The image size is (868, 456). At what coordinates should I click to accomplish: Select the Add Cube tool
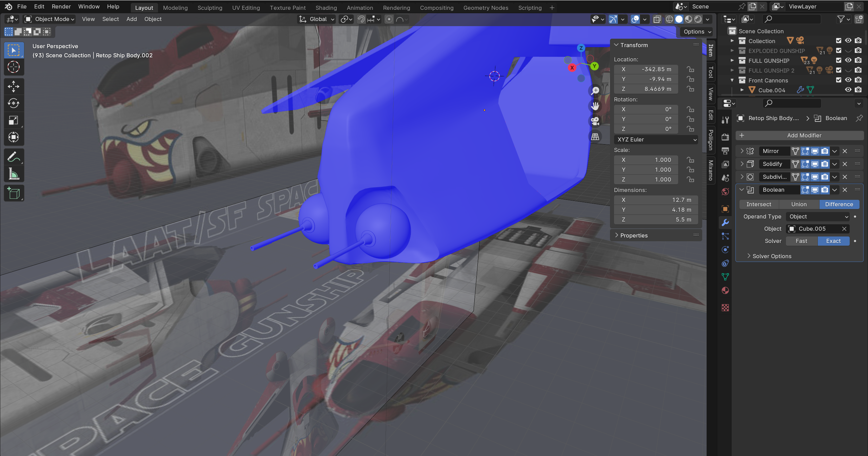pyautogui.click(x=14, y=193)
